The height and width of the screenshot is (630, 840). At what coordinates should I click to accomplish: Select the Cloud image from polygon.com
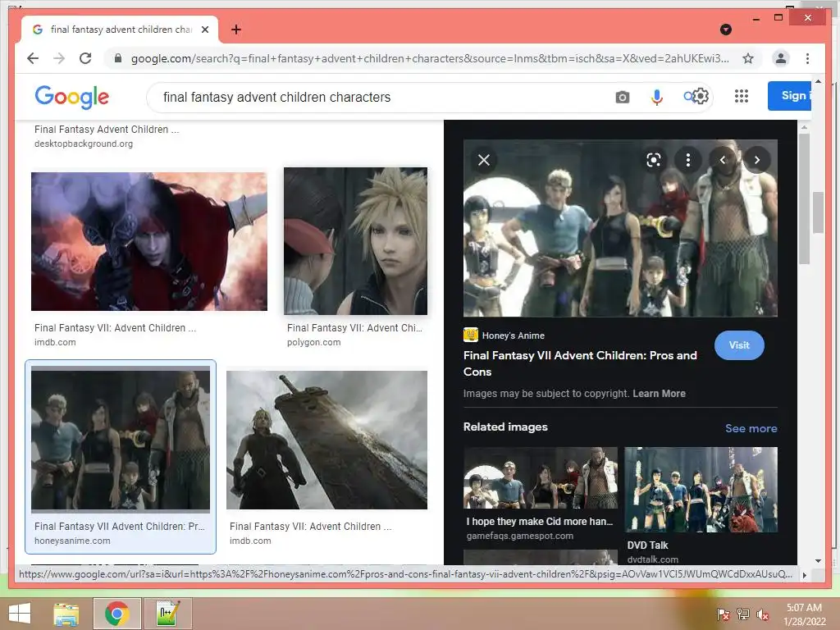(x=356, y=241)
